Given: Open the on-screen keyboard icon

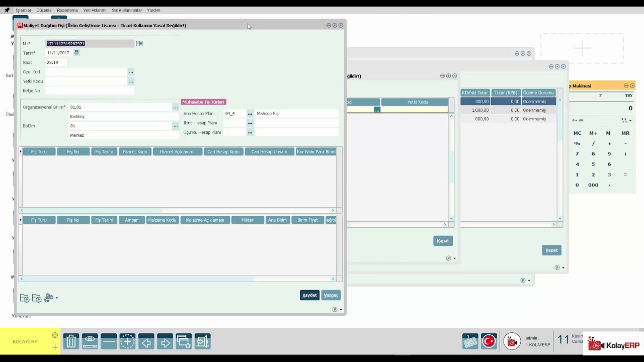Looking at the screenshot, I should click(x=470, y=342).
